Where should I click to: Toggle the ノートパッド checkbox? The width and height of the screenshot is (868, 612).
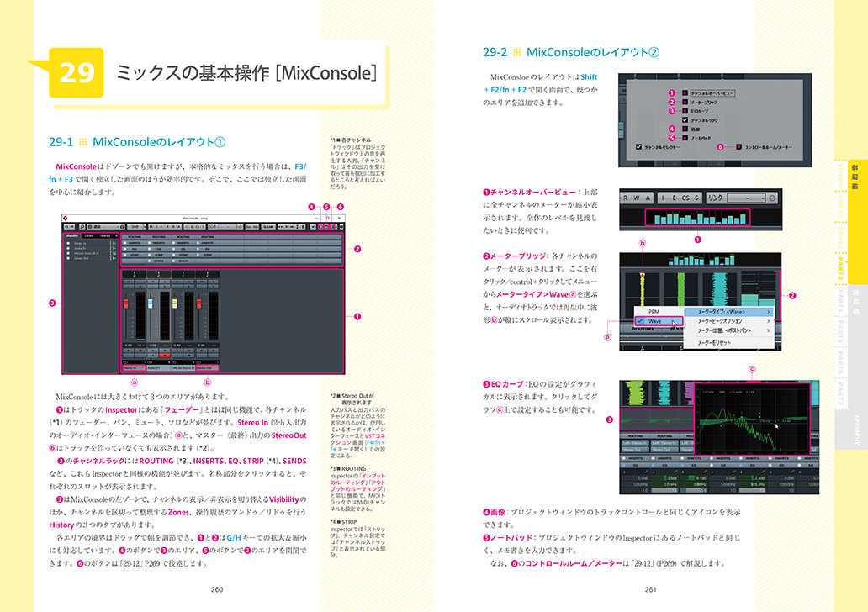pos(685,137)
